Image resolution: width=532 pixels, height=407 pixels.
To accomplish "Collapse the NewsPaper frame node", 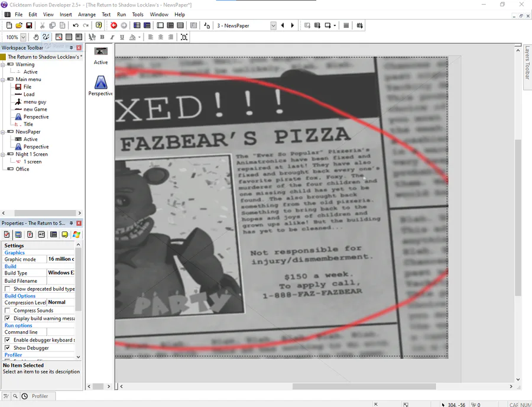I will (x=3, y=132).
